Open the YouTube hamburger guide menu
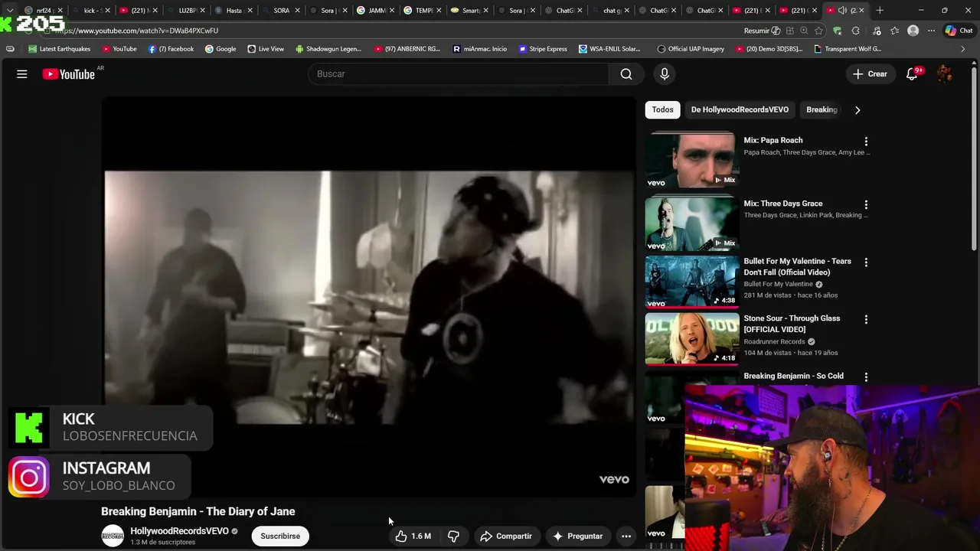 tap(22, 74)
